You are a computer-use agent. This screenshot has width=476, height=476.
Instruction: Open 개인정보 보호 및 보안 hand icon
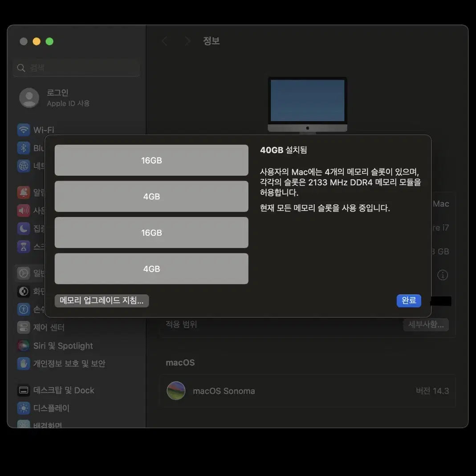tap(23, 363)
